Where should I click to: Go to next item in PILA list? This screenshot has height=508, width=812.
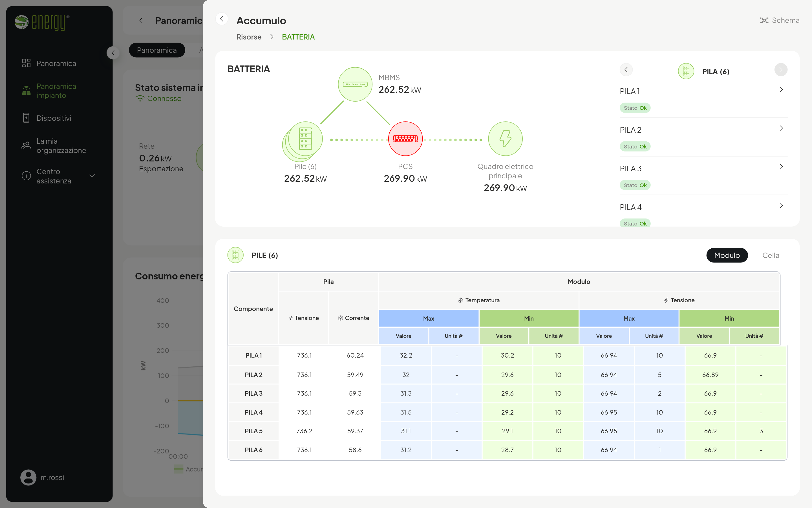coord(781,69)
